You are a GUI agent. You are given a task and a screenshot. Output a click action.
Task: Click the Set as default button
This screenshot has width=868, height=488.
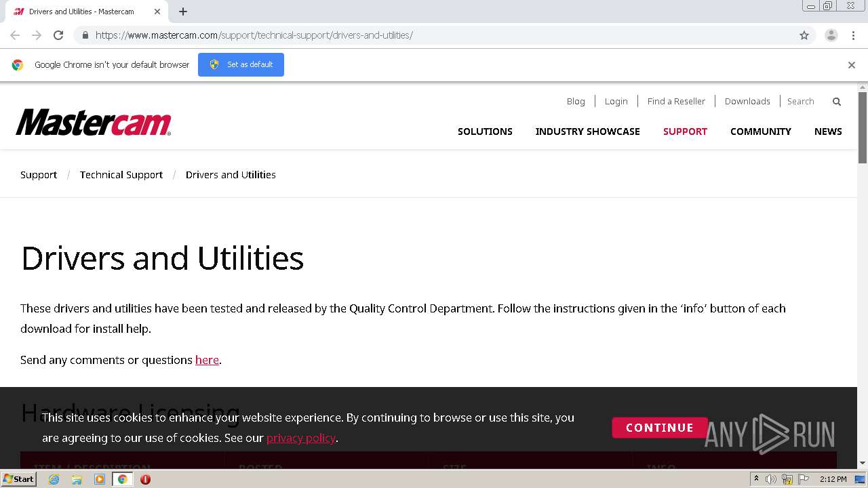point(241,64)
